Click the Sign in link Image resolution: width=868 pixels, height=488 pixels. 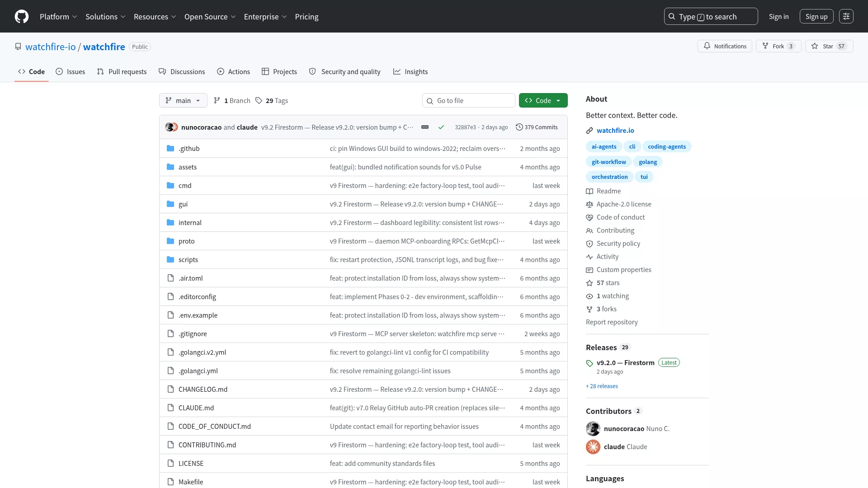coord(778,17)
